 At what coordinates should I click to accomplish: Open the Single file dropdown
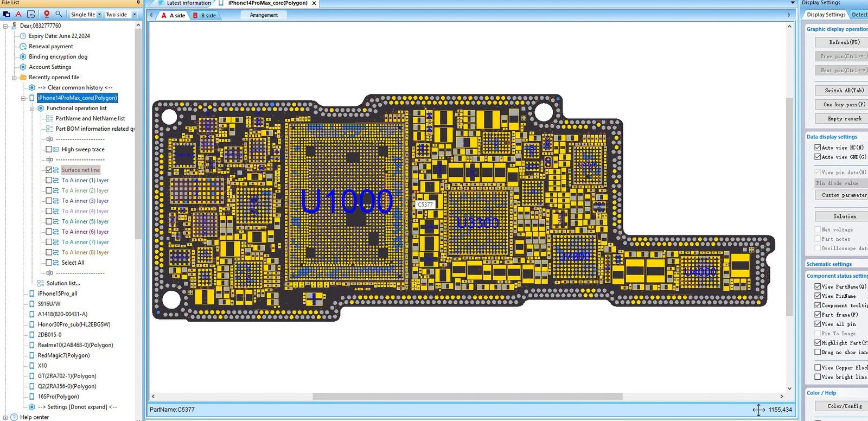pyautogui.click(x=86, y=15)
